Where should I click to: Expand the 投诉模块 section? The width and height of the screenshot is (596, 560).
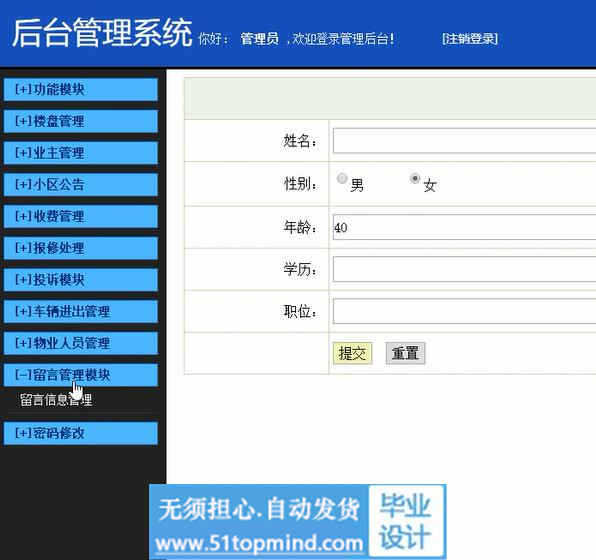coord(81,280)
